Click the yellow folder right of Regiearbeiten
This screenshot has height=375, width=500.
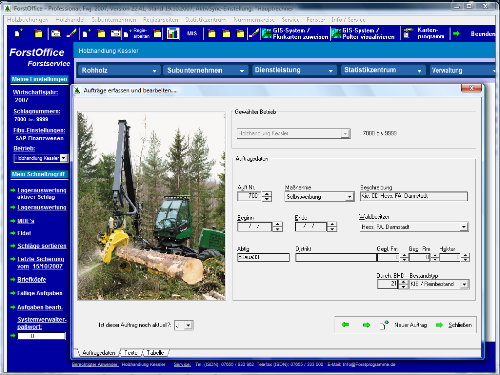(x=157, y=34)
